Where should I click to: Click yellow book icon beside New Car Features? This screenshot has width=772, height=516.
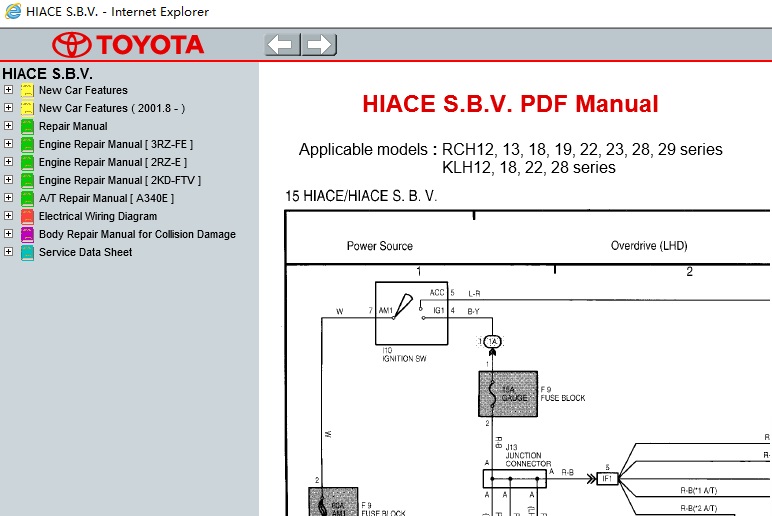(x=27, y=90)
